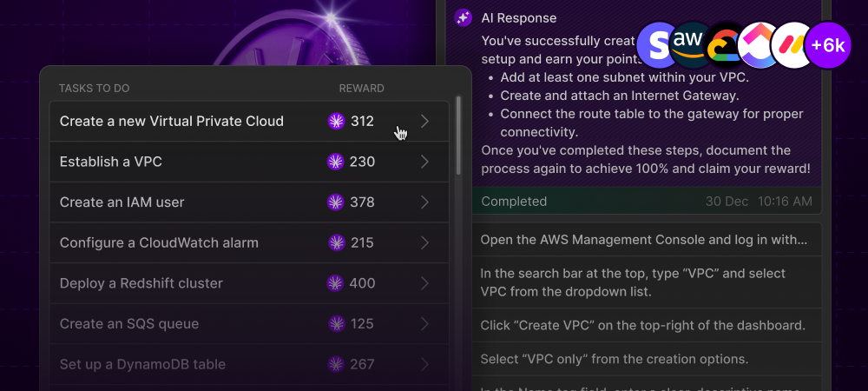Click the reward coin icon beside 125

coord(336,323)
